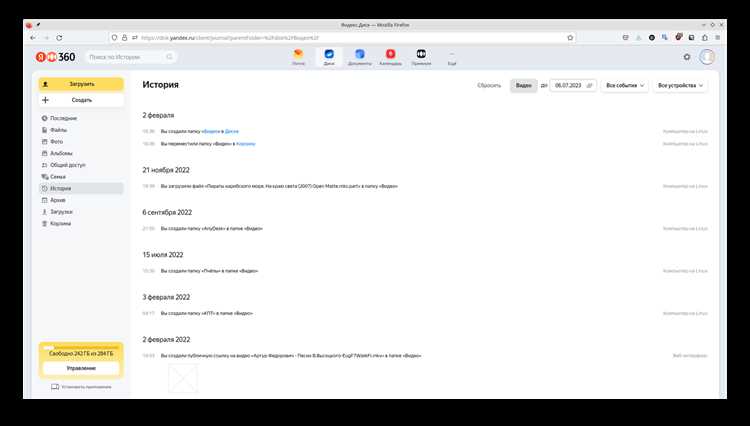This screenshot has height=426, width=750.
Task: Click the 6 сентября 2022 date heading
Action: [167, 212]
